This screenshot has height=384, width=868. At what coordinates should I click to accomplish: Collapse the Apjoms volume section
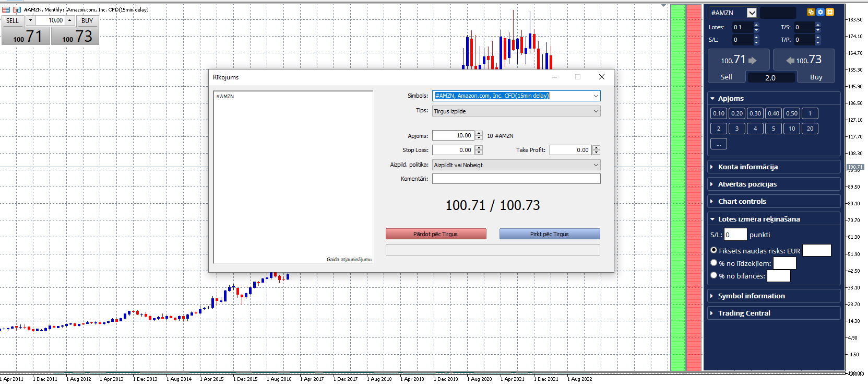pyautogui.click(x=774, y=98)
